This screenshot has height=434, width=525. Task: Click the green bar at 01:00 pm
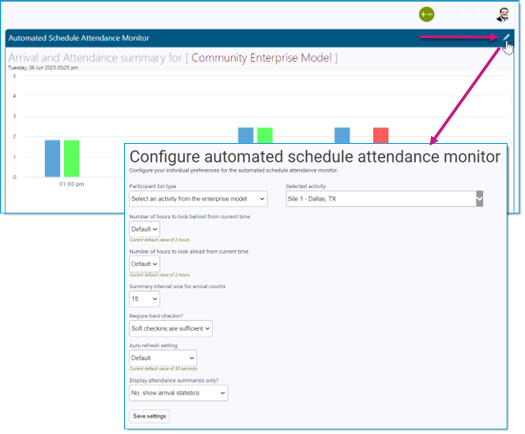click(x=72, y=158)
